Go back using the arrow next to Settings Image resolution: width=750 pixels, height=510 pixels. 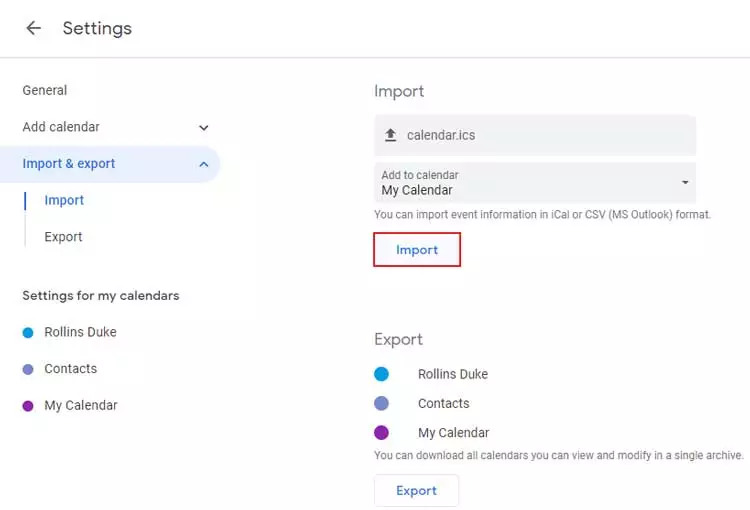tap(33, 28)
